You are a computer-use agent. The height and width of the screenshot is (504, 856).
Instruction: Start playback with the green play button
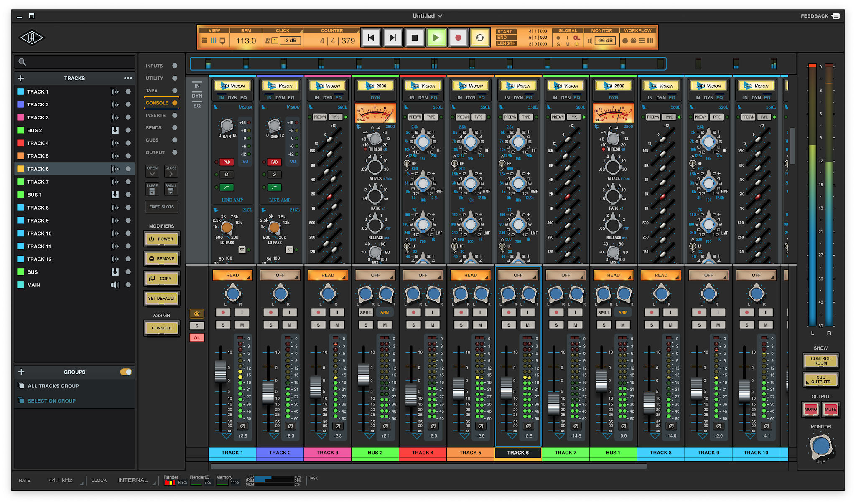[436, 38]
